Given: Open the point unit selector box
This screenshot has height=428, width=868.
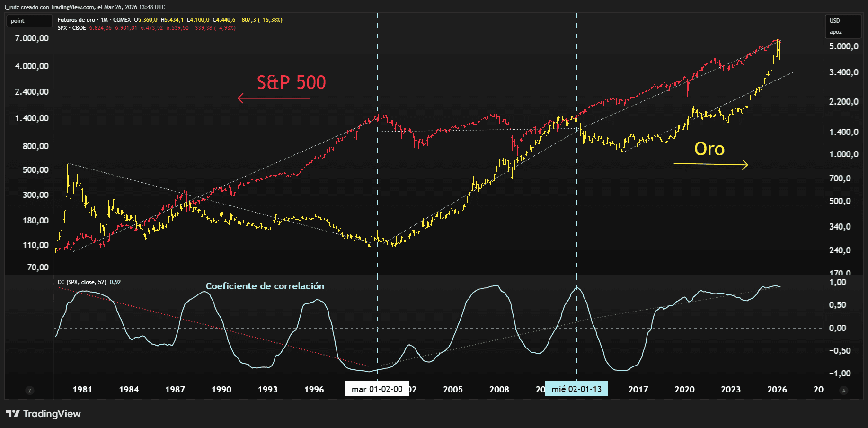Looking at the screenshot, I should coord(28,21).
